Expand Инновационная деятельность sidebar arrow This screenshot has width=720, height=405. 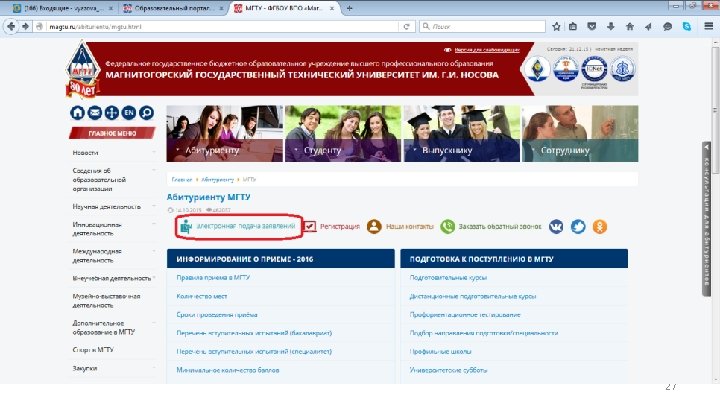(x=154, y=225)
